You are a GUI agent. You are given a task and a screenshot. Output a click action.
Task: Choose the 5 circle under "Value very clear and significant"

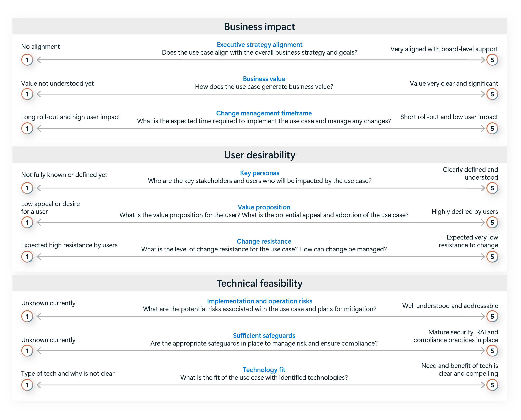(x=492, y=94)
